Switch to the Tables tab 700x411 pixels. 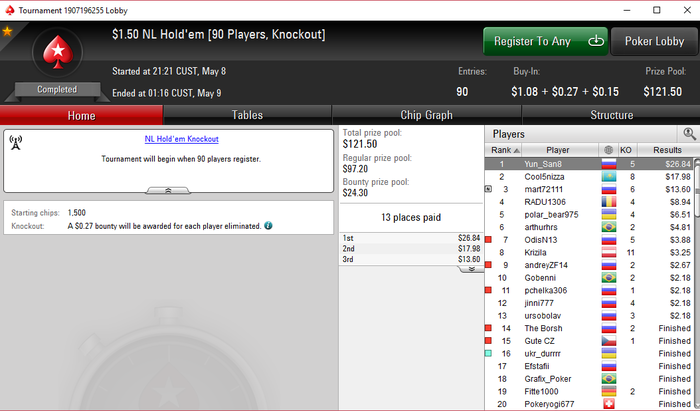(x=247, y=115)
